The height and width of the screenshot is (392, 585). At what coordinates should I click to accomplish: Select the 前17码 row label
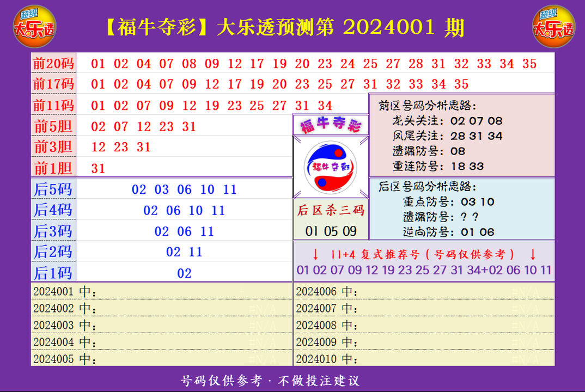pos(53,84)
